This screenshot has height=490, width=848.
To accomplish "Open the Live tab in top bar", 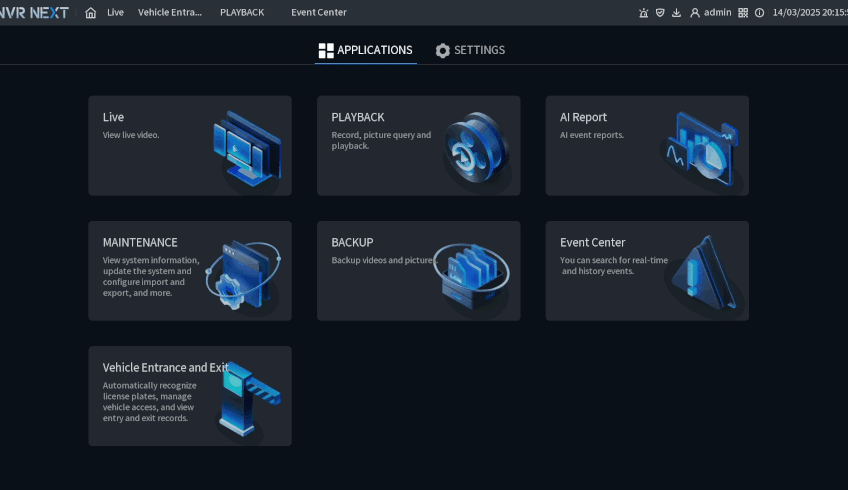I will tap(116, 13).
